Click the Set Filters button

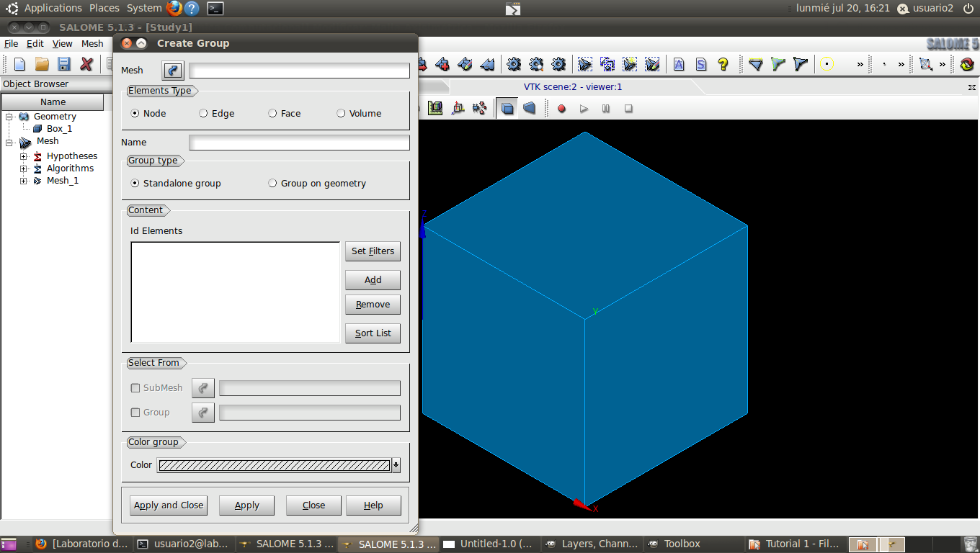(x=373, y=251)
